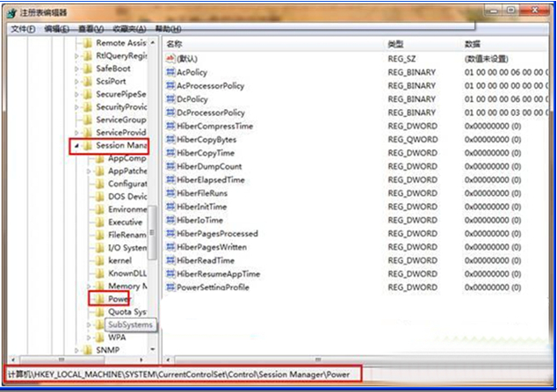This screenshot has height=392, width=557.
Task: Select the Power folder icon in tree
Action: (101, 299)
